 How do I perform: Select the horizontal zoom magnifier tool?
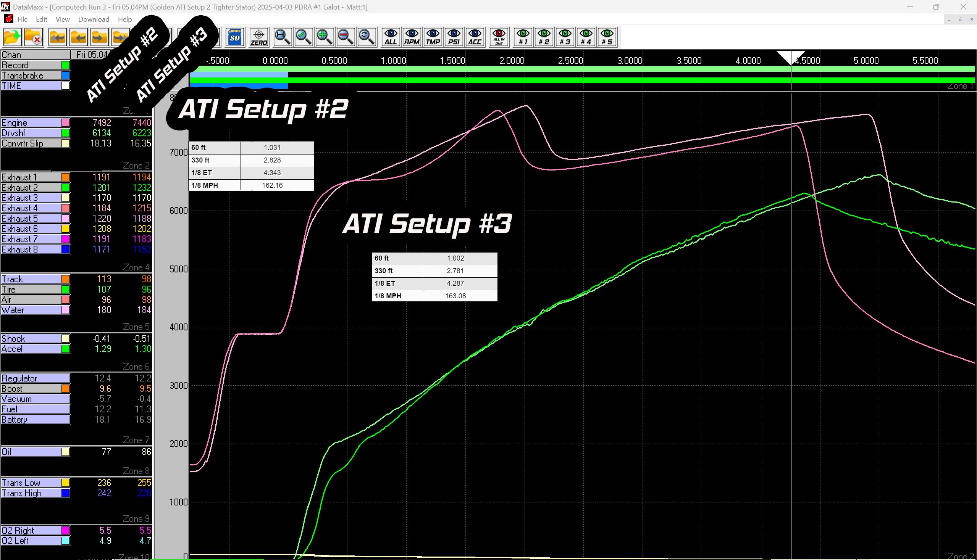pyautogui.click(x=283, y=37)
